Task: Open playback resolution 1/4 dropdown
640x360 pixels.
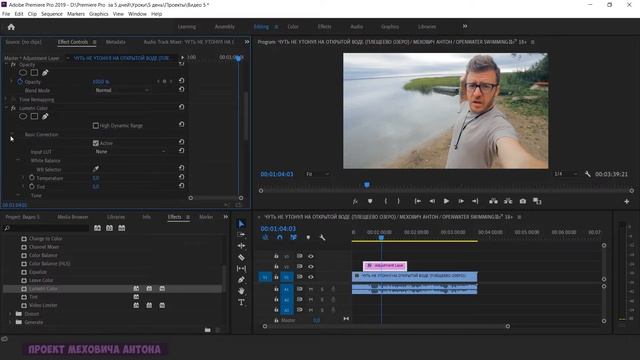Action: coord(566,174)
